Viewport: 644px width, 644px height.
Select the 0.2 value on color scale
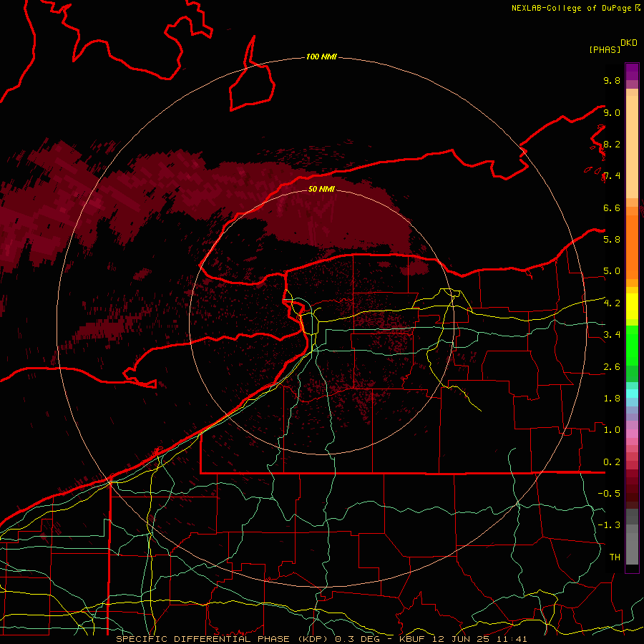tap(612, 462)
